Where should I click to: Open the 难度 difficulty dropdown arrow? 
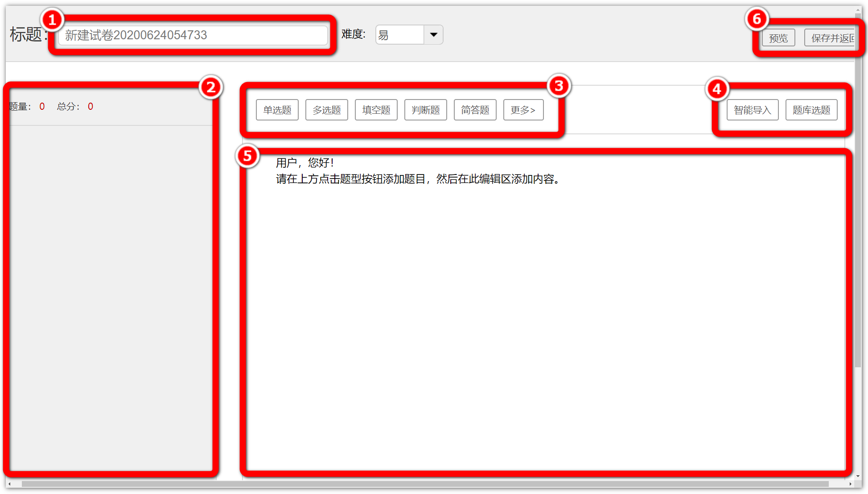click(x=433, y=35)
